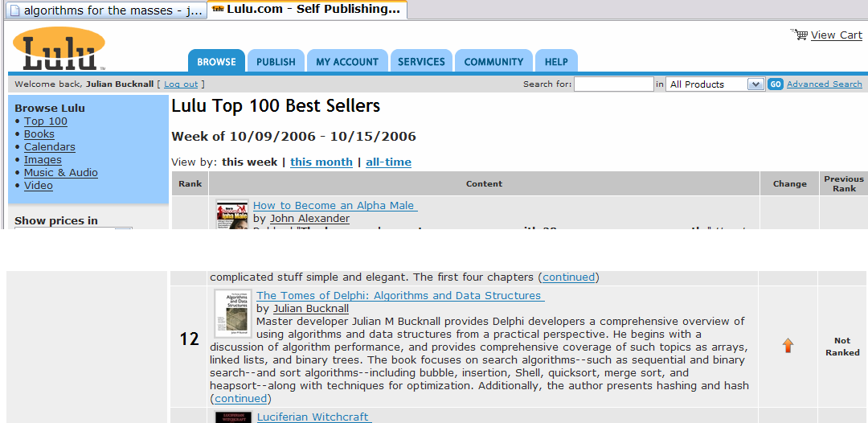Switch to the algorithms for the masses tab
868x423 pixels.
pos(106,10)
